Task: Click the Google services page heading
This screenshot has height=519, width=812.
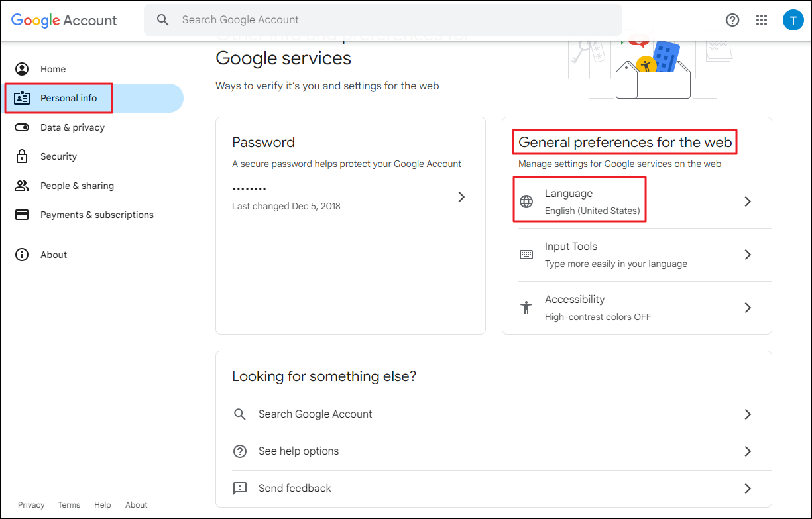Action: 284,58
